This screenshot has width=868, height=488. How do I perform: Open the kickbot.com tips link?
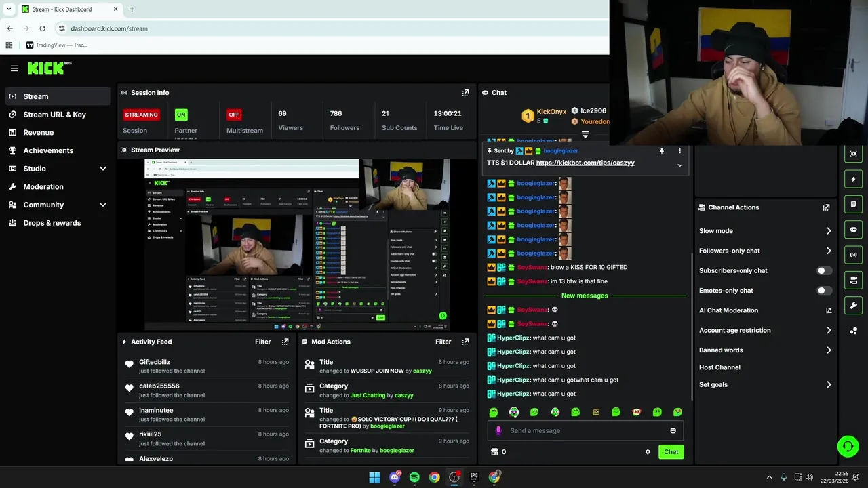pyautogui.click(x=585, y=163)
